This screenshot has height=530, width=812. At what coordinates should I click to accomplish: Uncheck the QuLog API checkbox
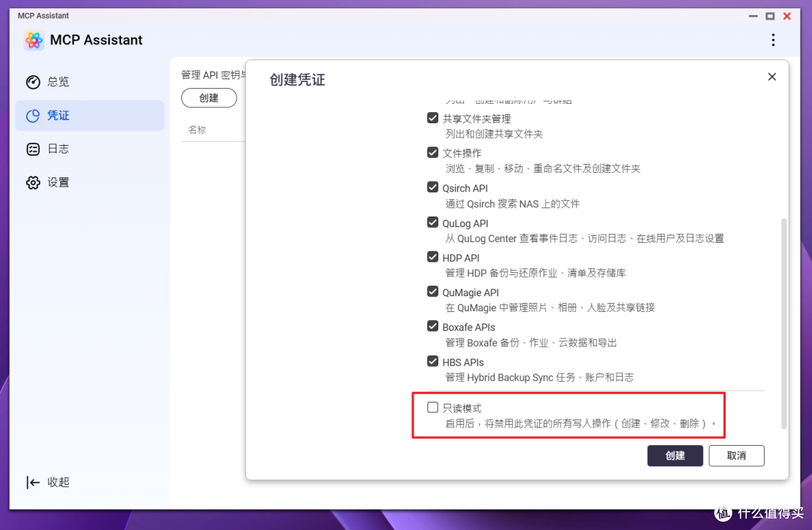coord(433,222)
